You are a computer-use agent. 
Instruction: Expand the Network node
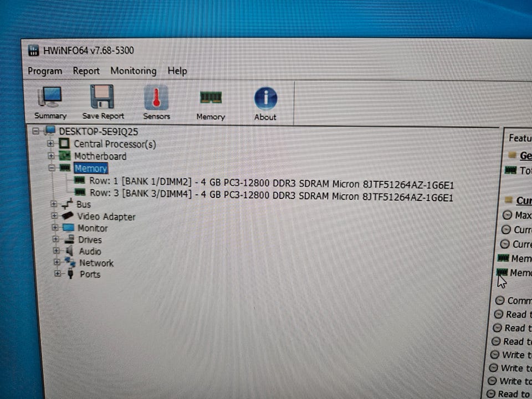[57, 262]
